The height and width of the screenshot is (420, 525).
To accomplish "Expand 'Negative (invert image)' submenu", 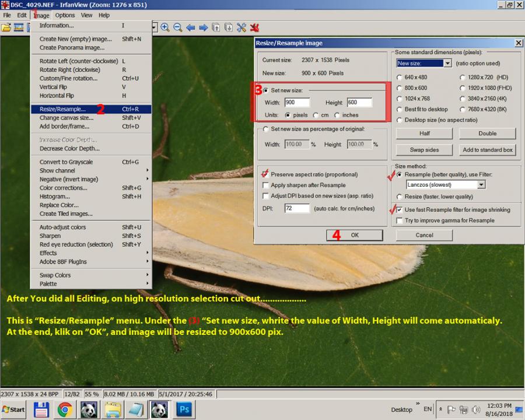I will 91,179.
